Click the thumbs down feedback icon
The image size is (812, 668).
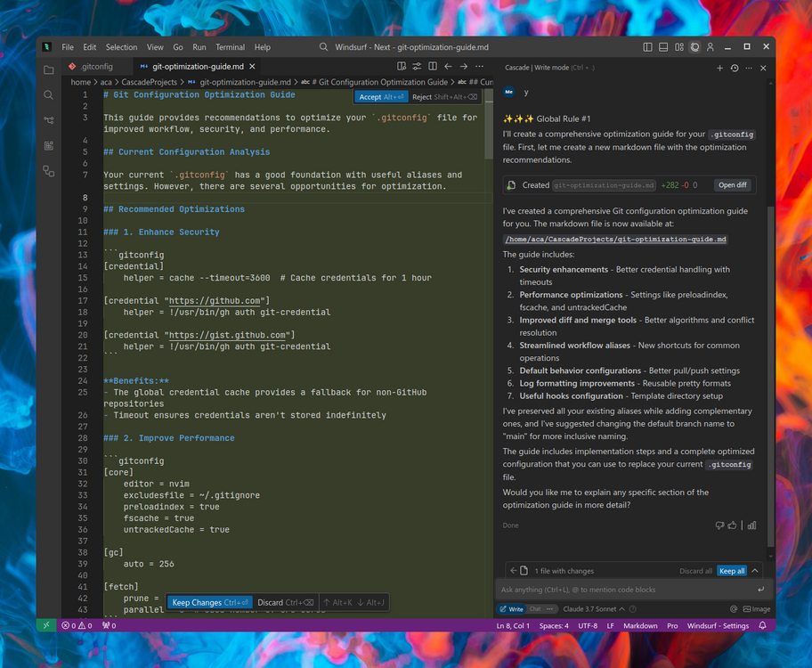[x=719, y=525]
